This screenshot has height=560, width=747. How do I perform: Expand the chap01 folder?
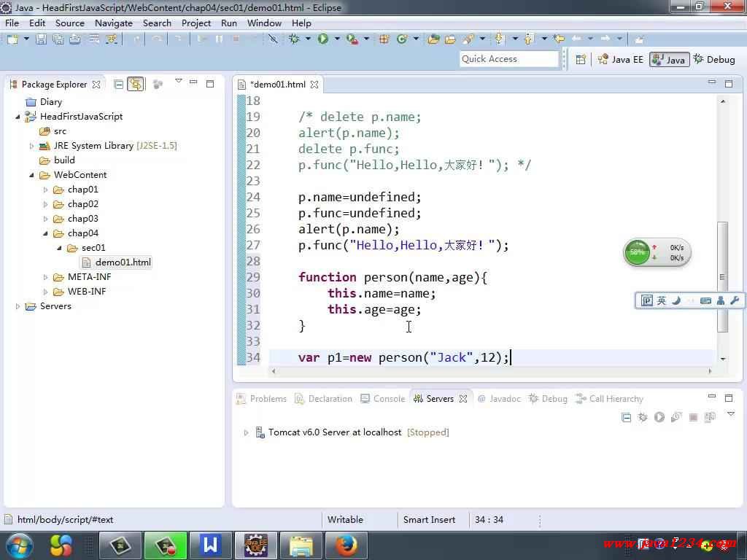click(45, 190)
